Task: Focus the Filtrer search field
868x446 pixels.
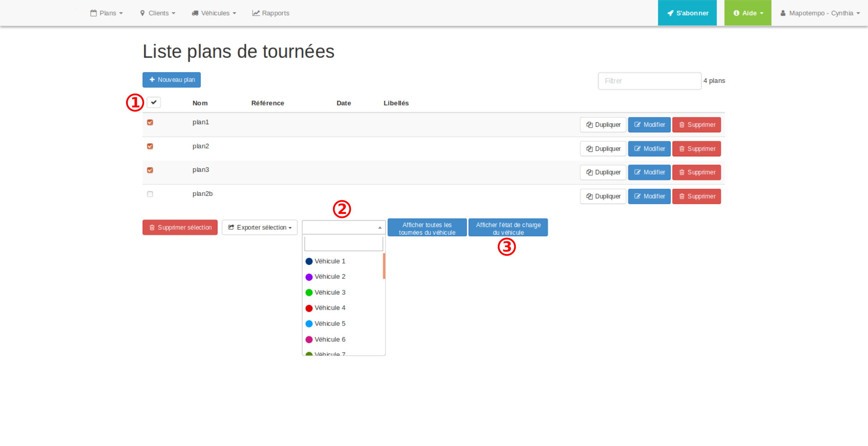Action: click(649, 81)
